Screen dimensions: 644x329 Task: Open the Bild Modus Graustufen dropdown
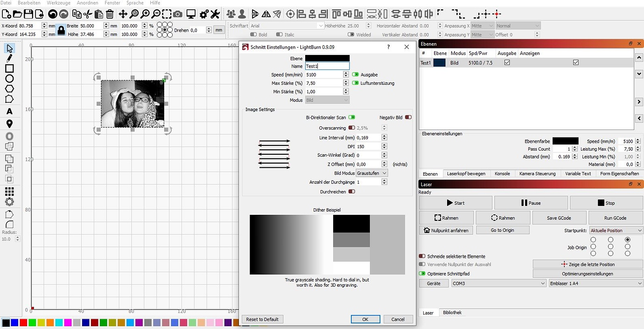(x=371, y=173)
